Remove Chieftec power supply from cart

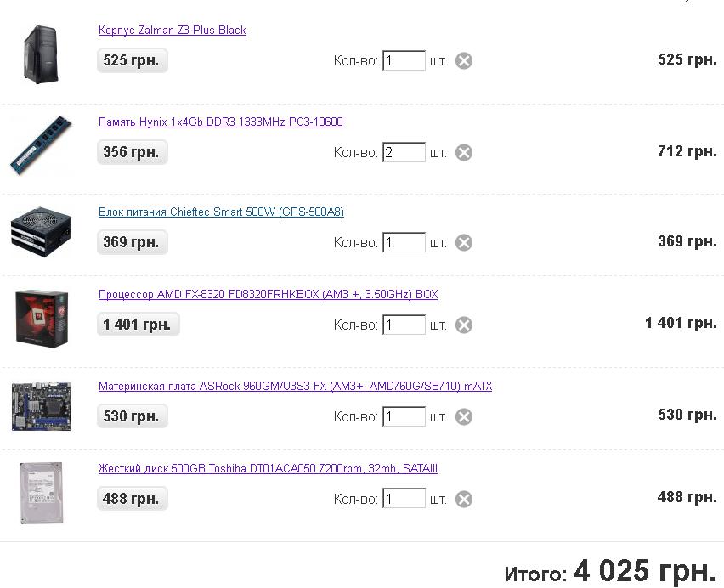pyautogui.click(x=464, y=243)
